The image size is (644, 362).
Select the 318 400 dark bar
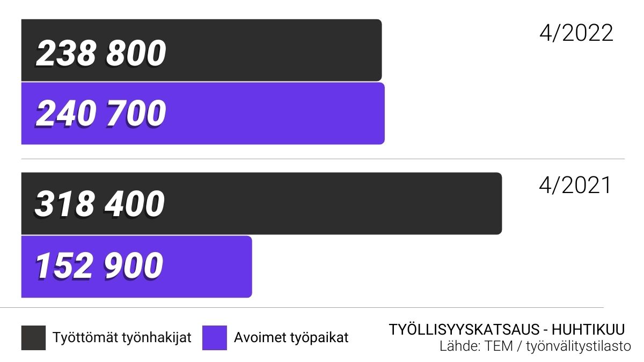[261, 203]
